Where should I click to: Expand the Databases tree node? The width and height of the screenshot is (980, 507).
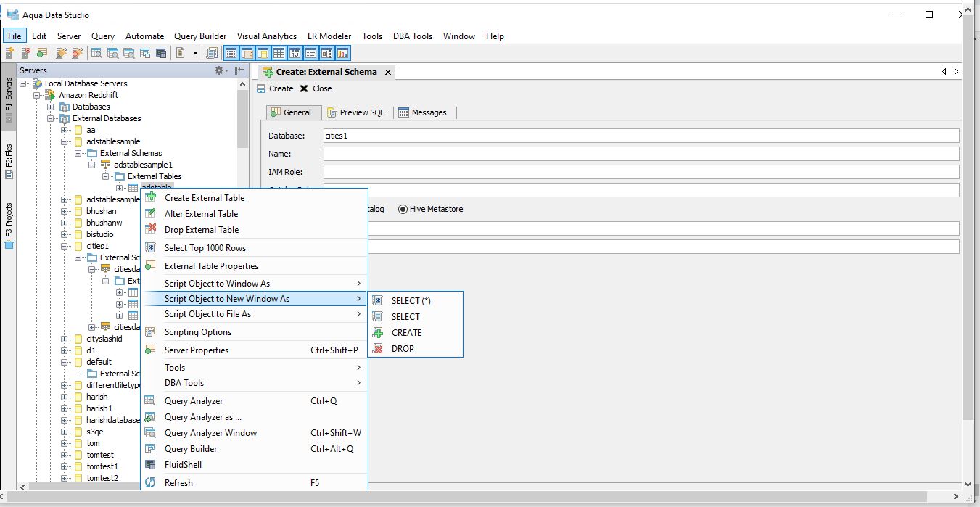51,107
